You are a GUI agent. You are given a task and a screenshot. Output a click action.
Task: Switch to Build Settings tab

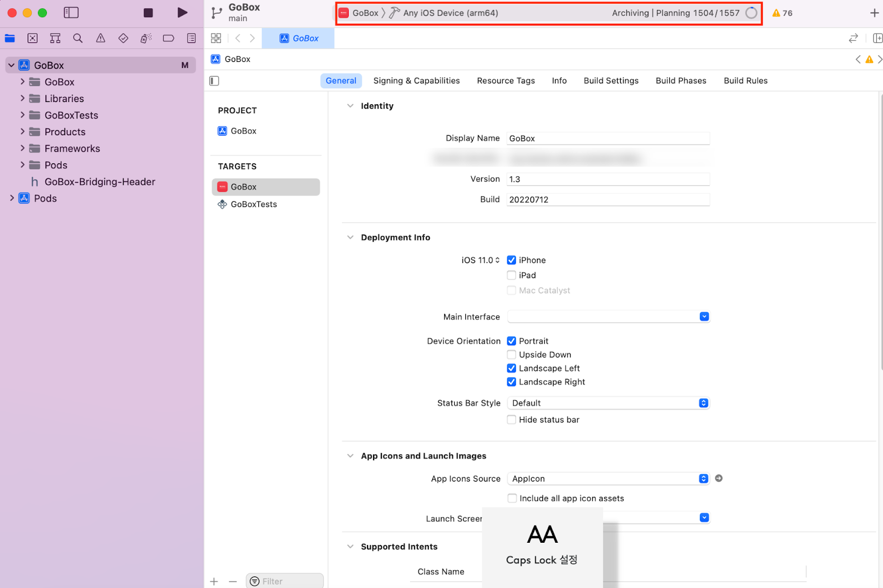pos(611,81)
